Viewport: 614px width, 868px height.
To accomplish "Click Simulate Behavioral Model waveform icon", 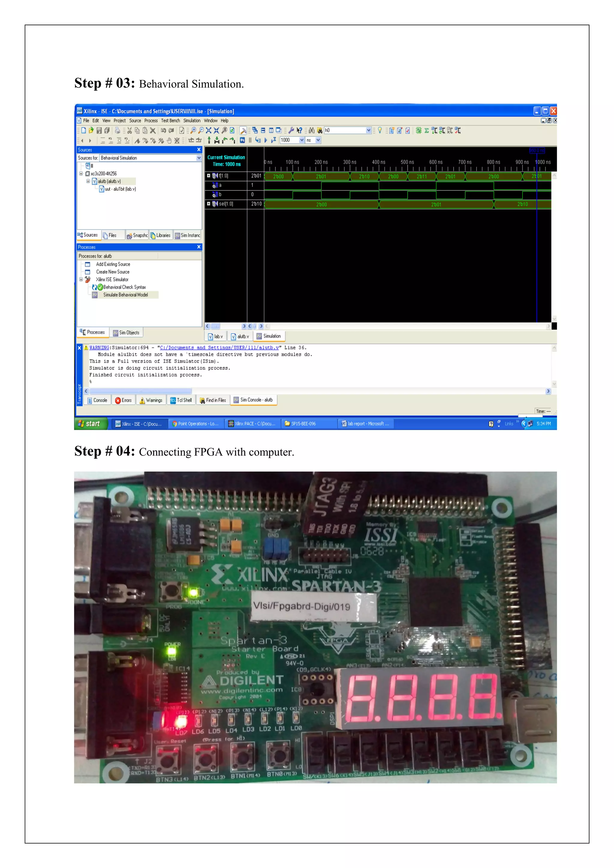I will pyautogui.click(x=95, y=295).
